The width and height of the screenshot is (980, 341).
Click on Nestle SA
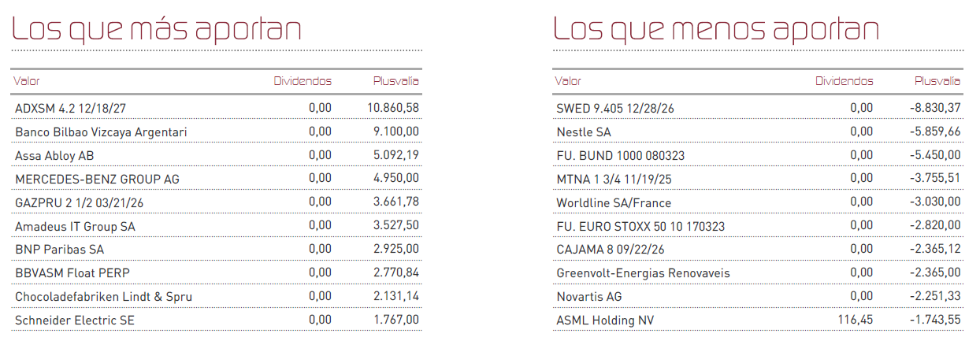(x=584, y=132)
